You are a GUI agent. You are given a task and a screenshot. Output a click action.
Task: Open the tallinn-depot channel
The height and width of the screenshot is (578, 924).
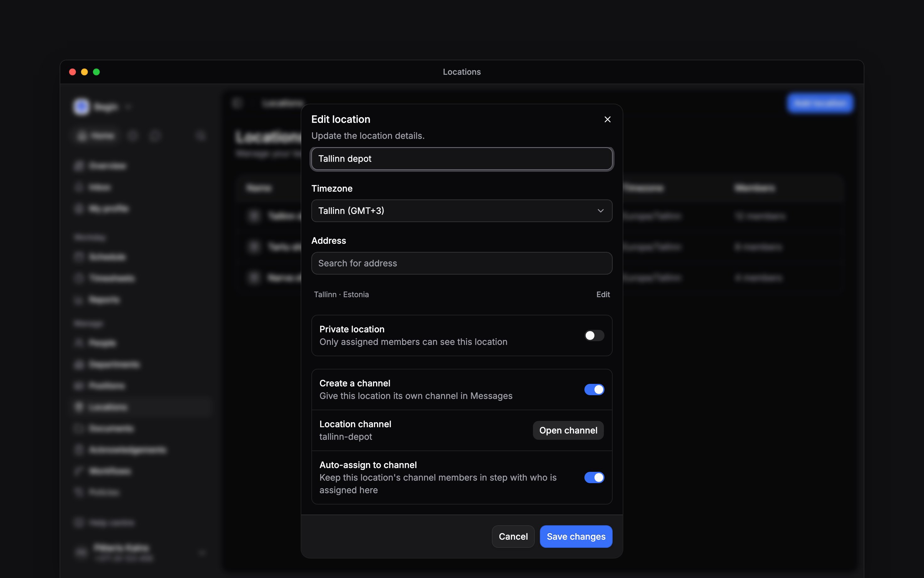[568, 430]
